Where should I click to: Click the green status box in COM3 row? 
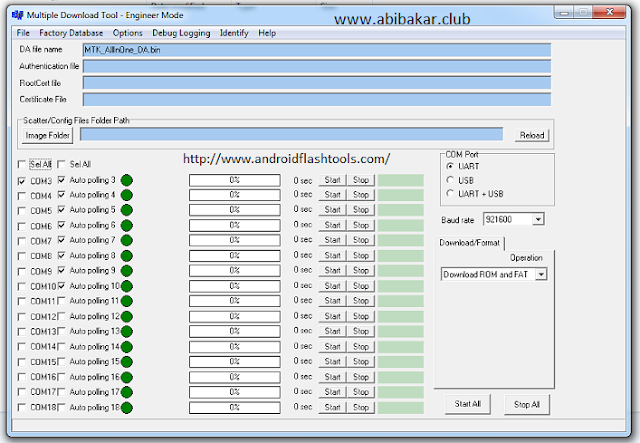click(x=400, y=180)
